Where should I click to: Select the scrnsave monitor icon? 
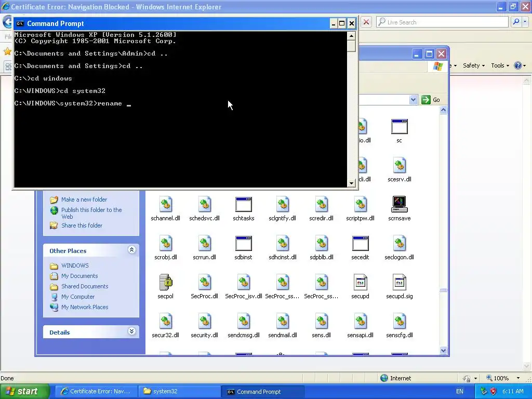coord(400,205)
